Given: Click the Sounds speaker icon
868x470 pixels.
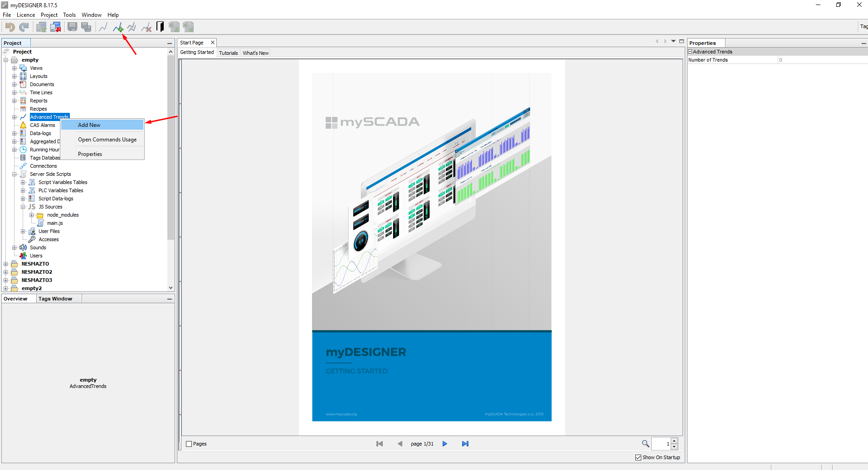Looking at the screenshot, I should tap(23, 247).
